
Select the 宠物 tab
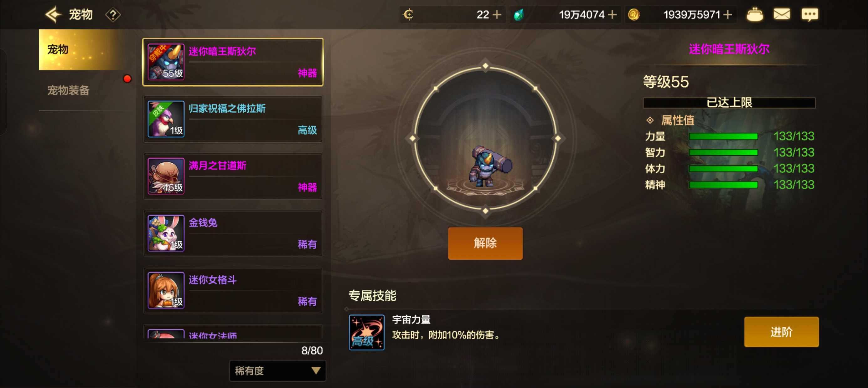point(81,49)
